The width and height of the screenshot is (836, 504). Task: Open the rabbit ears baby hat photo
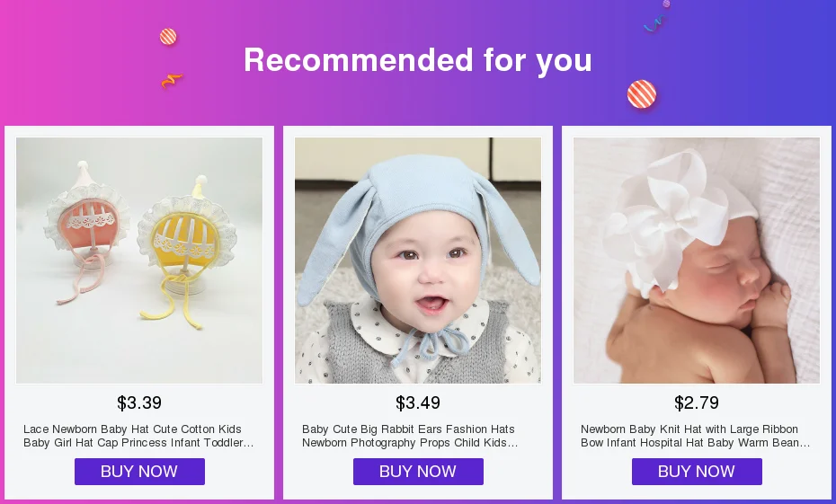coord(418,261)
